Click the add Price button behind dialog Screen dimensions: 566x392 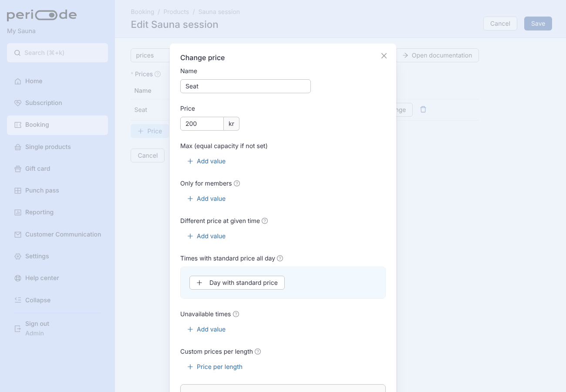point(150,131)
